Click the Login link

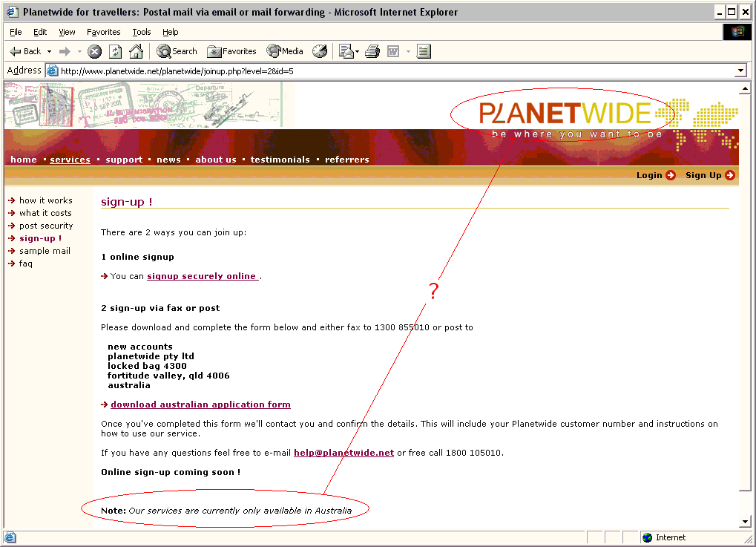coord(649,175)
